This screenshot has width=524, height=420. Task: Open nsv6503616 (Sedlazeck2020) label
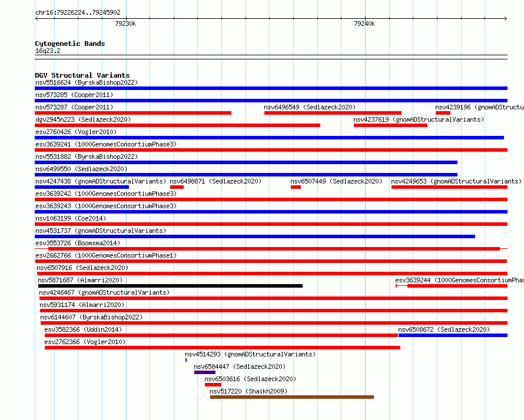pos(250,379)
